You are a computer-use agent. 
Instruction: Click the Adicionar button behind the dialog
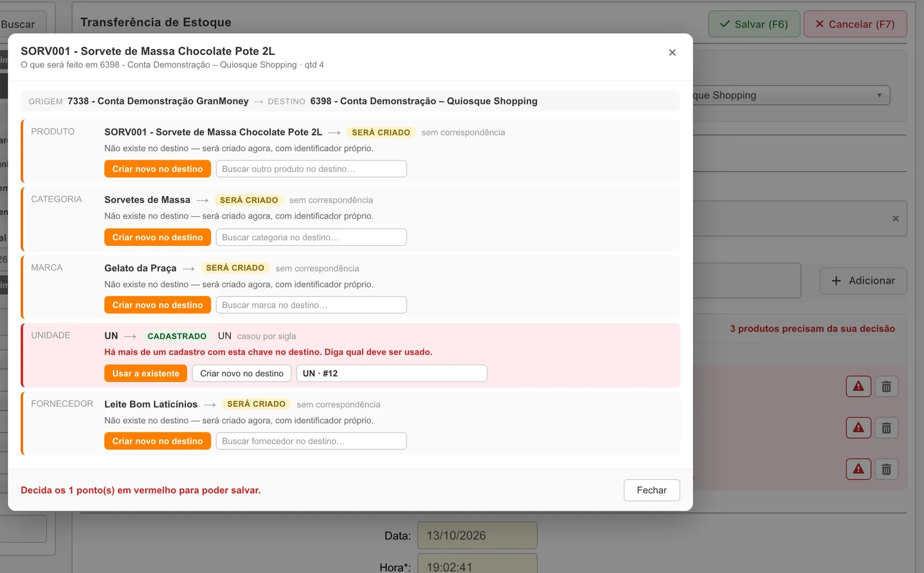(x=863, y=281)
